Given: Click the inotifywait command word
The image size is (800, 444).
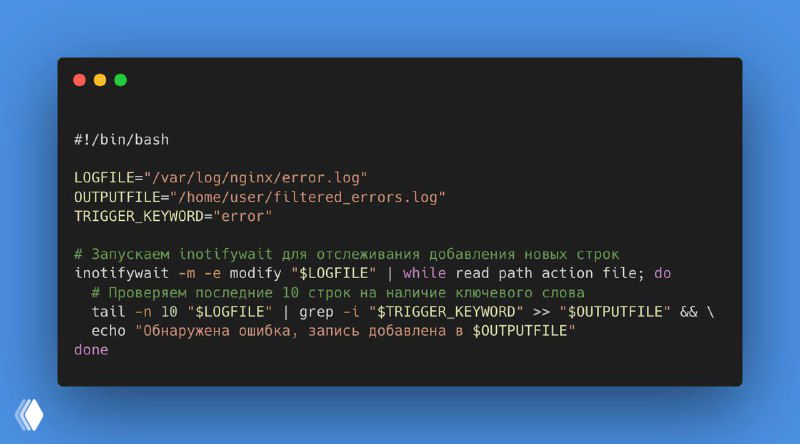Looking at the screenshot, I should 121,274.
